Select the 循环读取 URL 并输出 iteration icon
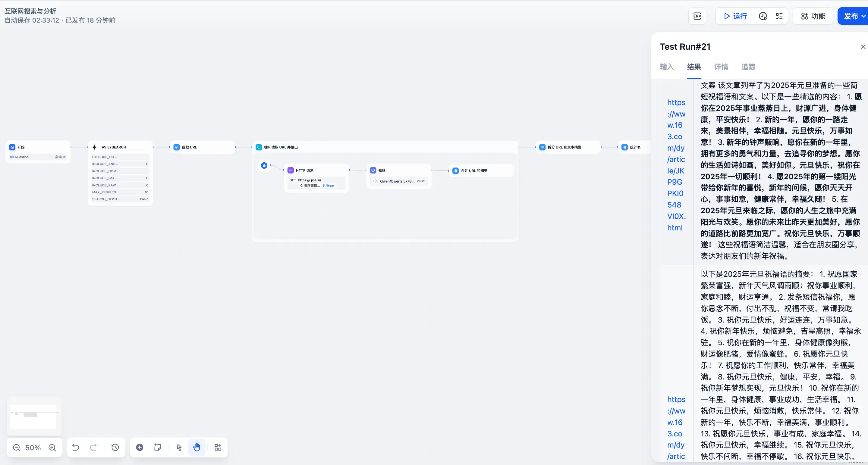The height and width of the screenshot is (465, 868). 259,147
